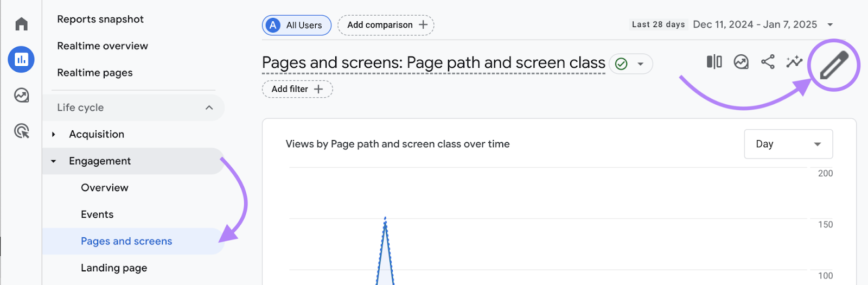868x285 pixels.
Task: Click the Dec 11, 2024 - Jan 7, 2025 date range
Action: pyautogui.click(x=755, y=24)
